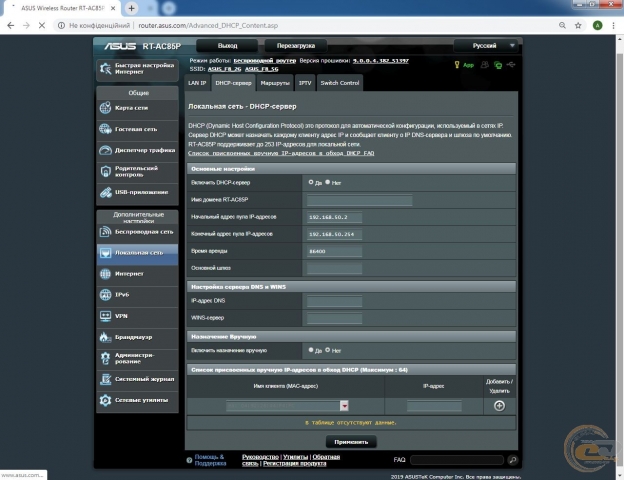The width and height of the screenshot is (624, 480).
Task: Click the WINS server field
Action: (x=334, y=318)
